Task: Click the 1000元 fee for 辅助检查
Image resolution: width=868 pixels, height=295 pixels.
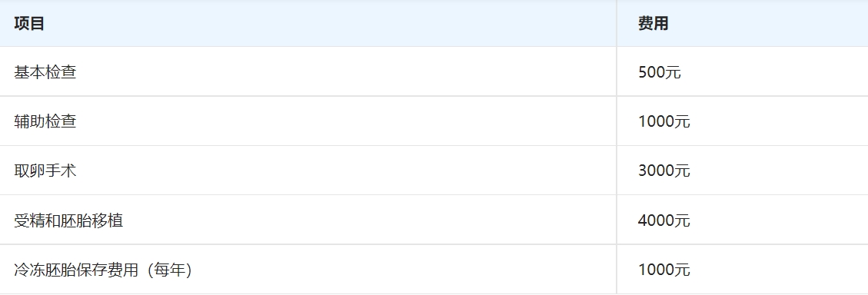Action: point(663,121)
